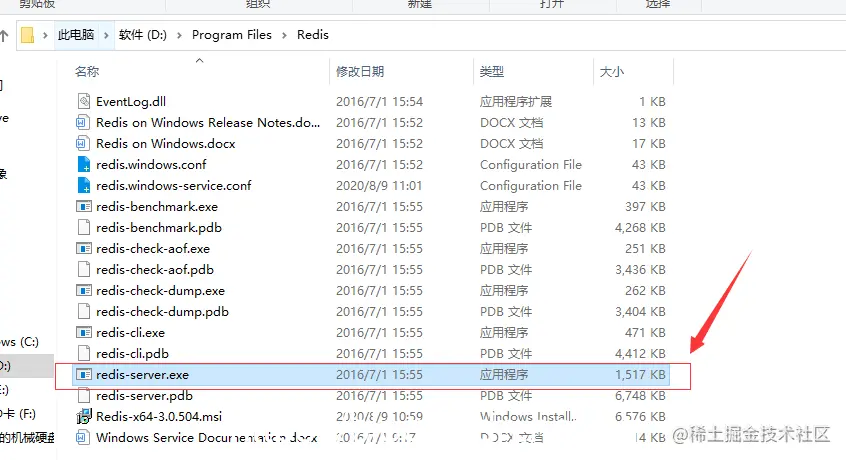Open the ws (C:) drive in sidebar
Screen dimensions: 846x460
[x=19, y=342]
